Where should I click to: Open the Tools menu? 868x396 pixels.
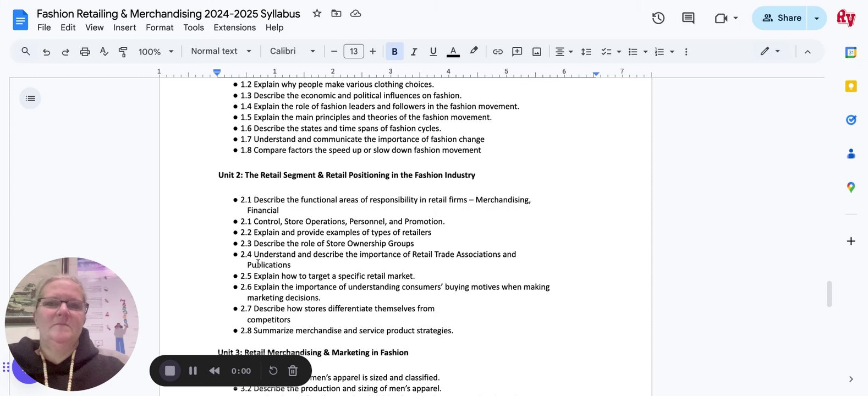tap(194, 28)
